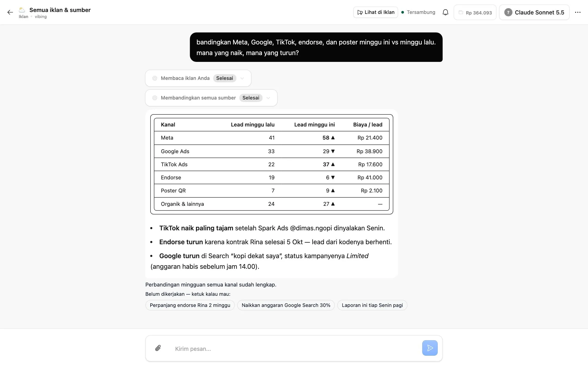588x368 pixels.
Task: Click the vibing breadcrumb label
Action: 41,17
